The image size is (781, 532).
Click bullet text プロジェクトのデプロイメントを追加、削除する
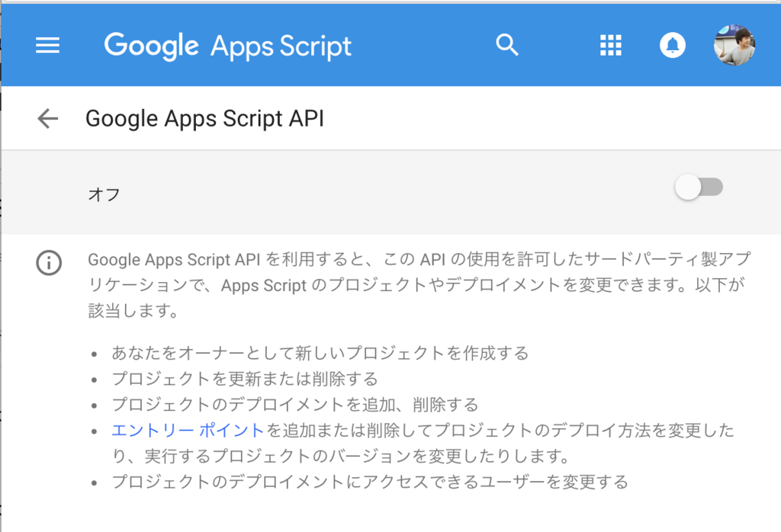tap(295, 404)
